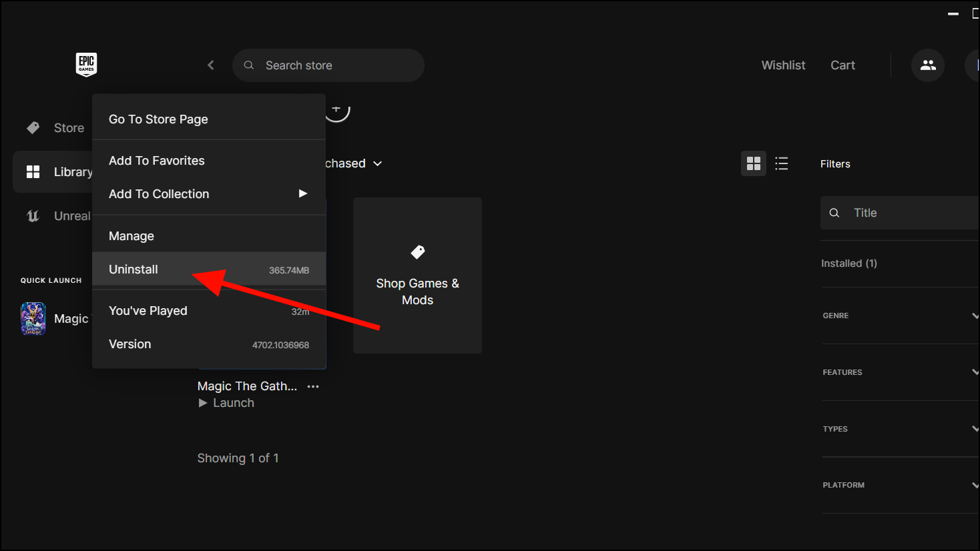Click the search magnifier icon in store search
980x551 pixels.
click(249, 65)
